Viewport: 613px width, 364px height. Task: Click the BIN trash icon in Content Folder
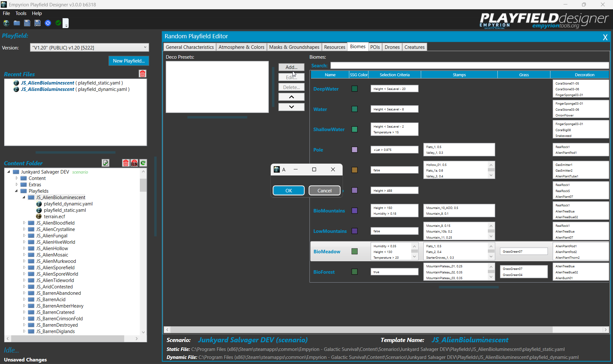[x=134, y=163]
